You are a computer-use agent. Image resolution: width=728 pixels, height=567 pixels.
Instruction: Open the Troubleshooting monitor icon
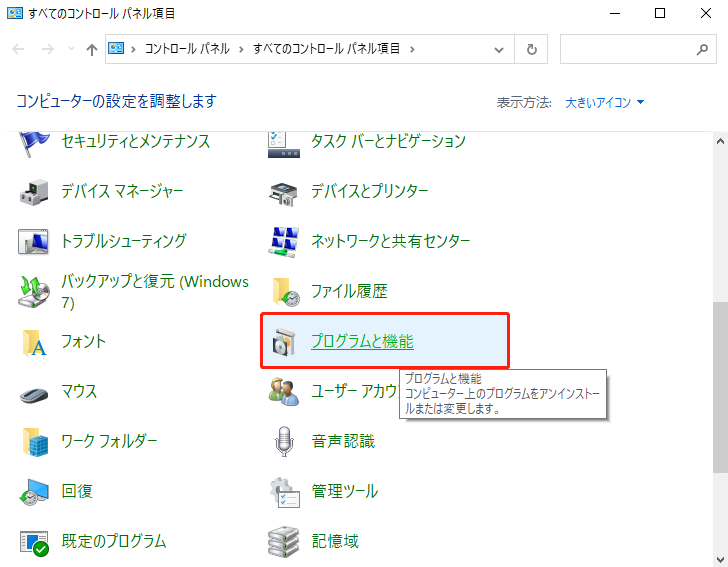point(33,241)
